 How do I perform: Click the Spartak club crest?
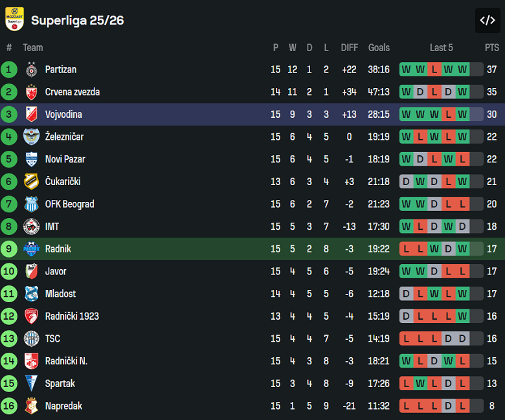[31, 383]
